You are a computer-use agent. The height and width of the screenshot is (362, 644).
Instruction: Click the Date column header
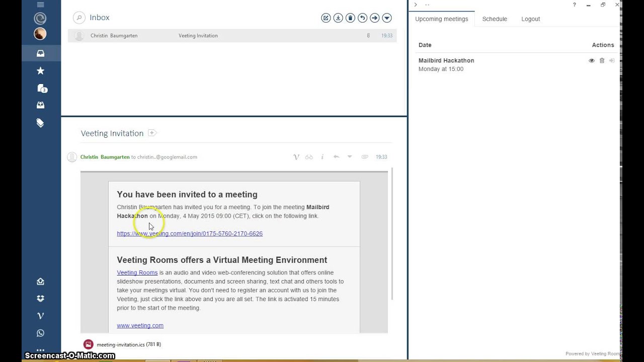[x=425, y=45]
